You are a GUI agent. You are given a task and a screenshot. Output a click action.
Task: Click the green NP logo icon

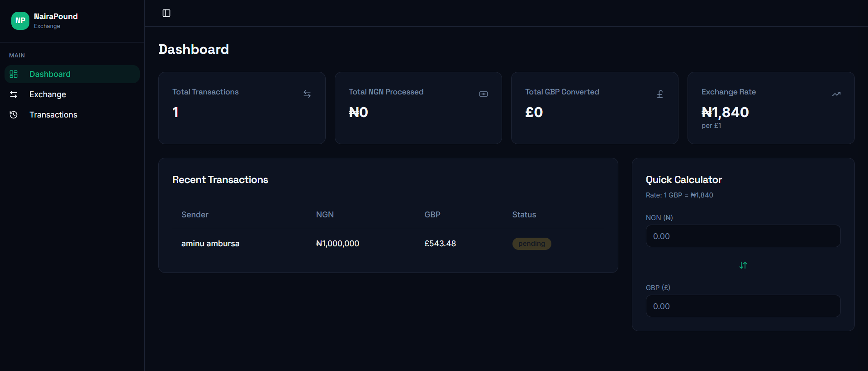(20, 21)
